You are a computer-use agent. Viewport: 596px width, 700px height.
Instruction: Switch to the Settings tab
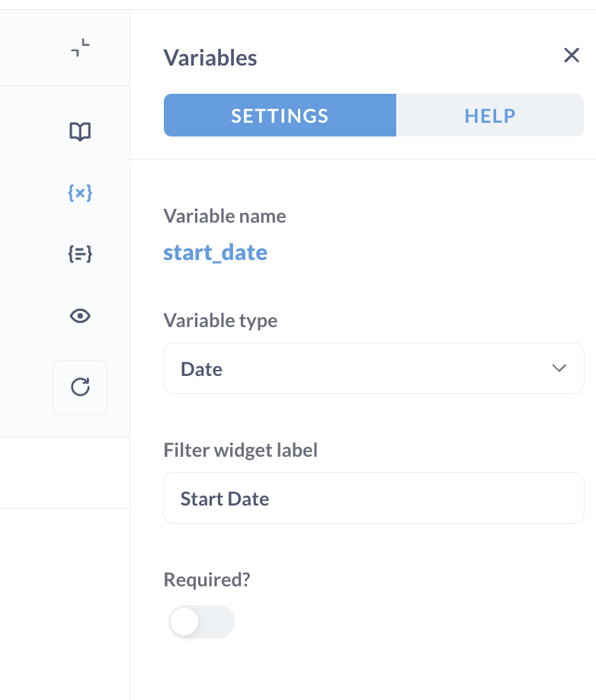coord(280,115)
